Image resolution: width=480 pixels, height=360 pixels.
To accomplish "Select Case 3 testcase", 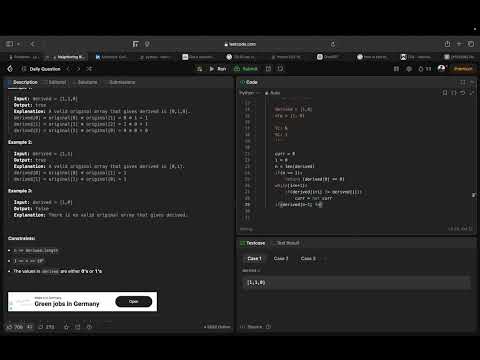I will (x=308, y=259).
